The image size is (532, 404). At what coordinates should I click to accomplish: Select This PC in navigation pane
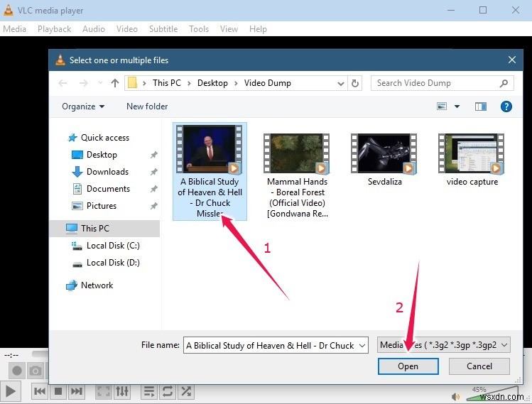pos(104,229)
